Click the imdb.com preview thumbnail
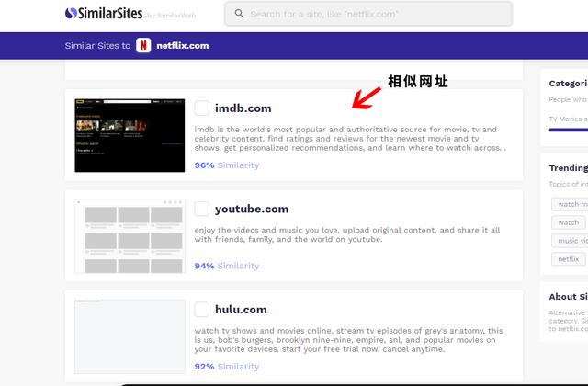 (x=130, y=135)
